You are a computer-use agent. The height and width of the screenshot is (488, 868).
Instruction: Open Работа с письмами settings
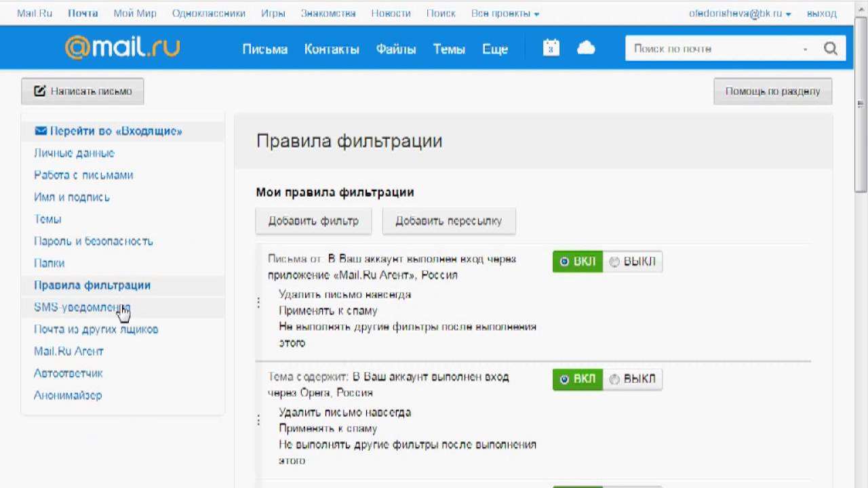click(83, 175)
